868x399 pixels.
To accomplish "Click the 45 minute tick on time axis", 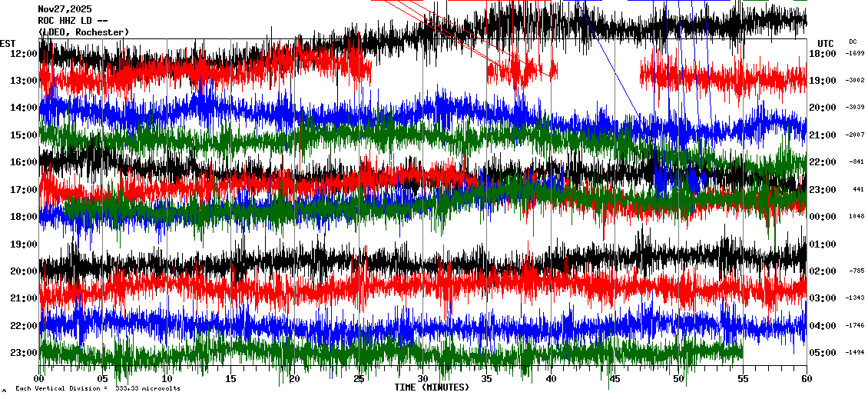I will (x=615, y=379).
